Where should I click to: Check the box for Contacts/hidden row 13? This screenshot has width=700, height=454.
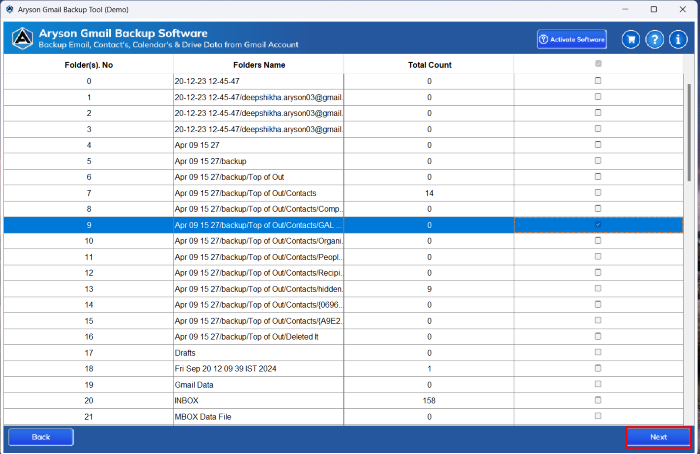pos(598,288)
